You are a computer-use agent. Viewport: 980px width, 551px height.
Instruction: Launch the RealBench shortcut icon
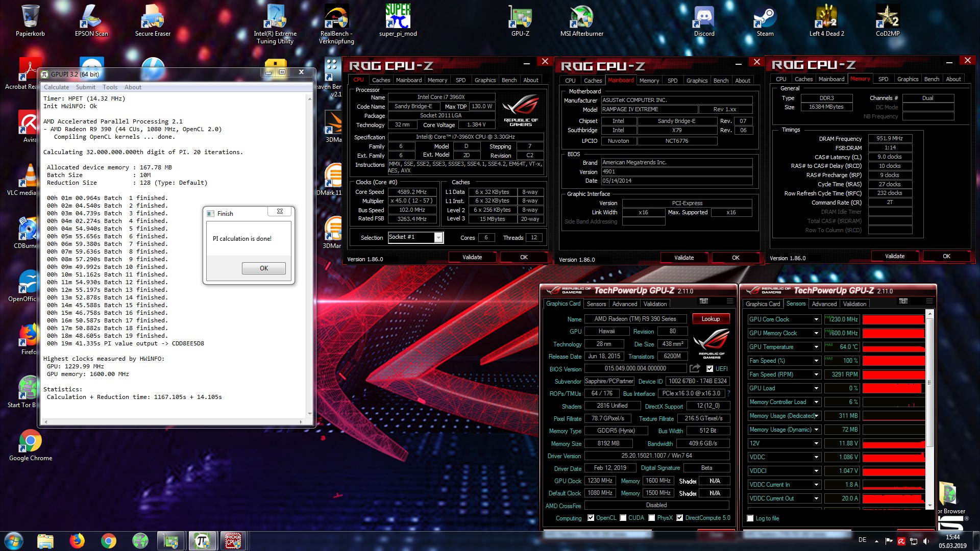(x=336, y=24)
